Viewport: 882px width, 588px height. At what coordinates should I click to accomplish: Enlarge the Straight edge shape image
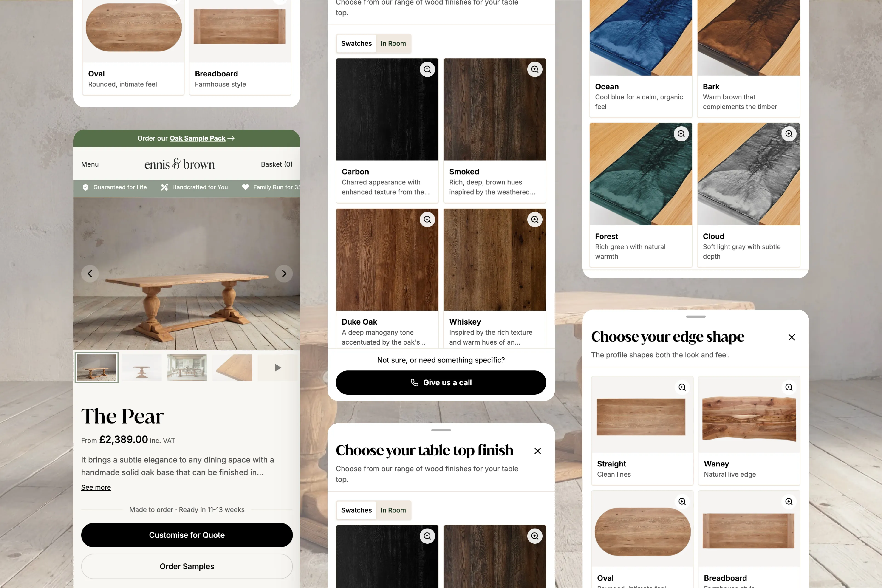(682, 387)
